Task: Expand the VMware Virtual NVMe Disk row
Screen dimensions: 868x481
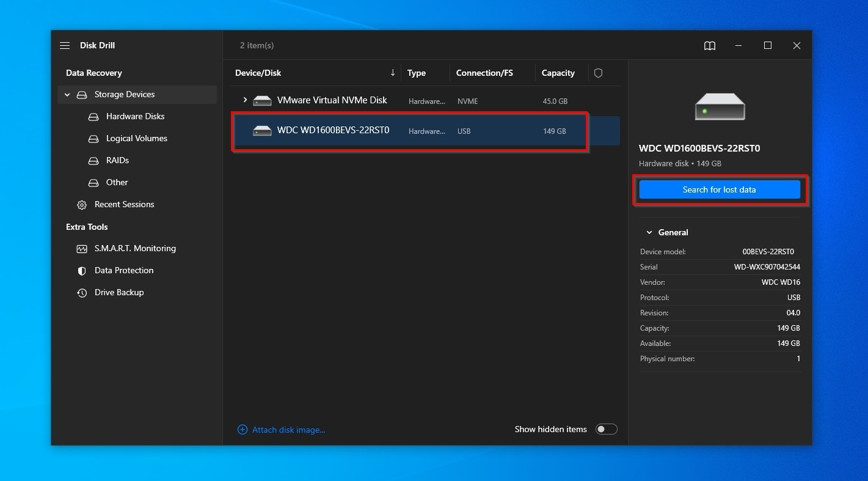Action: 245,100
